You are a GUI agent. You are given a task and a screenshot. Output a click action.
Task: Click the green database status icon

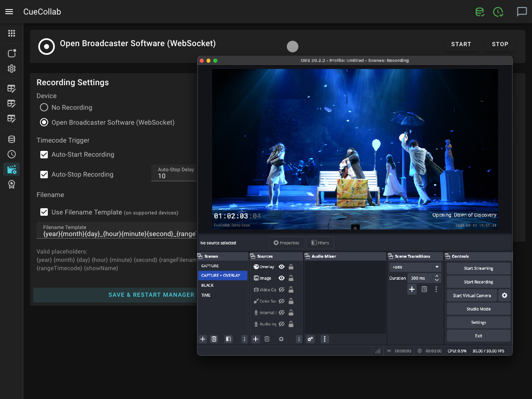point(480,12)
